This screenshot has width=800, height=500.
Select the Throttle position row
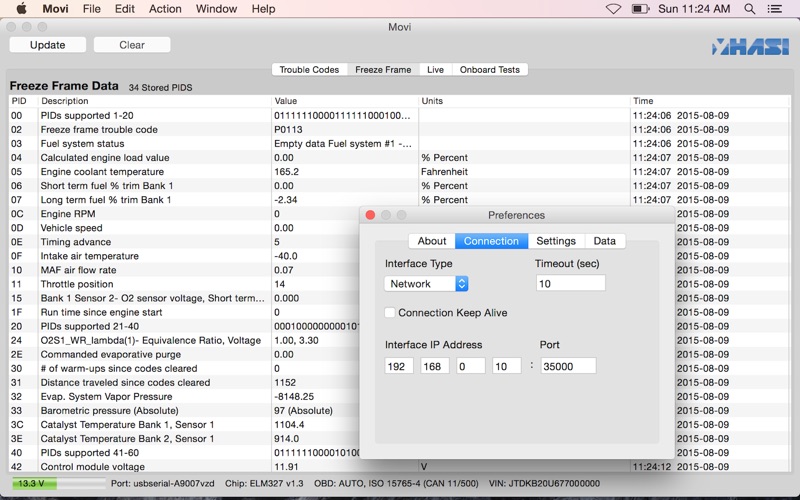click(x=184, y=284)
